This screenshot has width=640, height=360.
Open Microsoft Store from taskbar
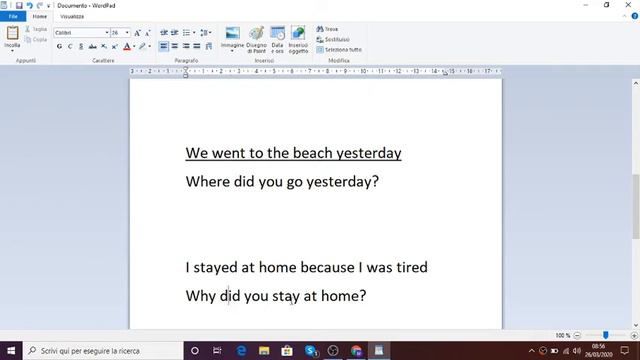tap(287, 351)
